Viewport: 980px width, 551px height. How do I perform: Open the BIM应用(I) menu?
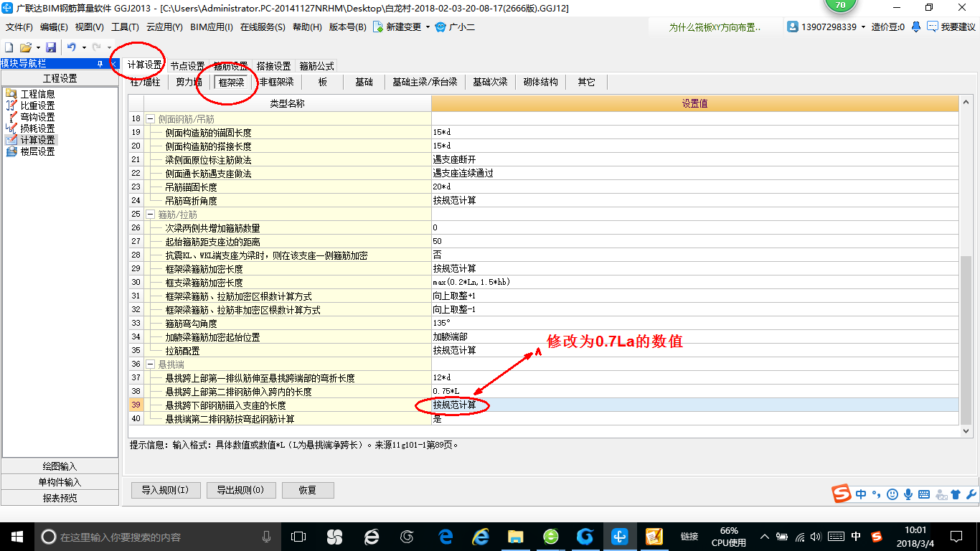212,27
